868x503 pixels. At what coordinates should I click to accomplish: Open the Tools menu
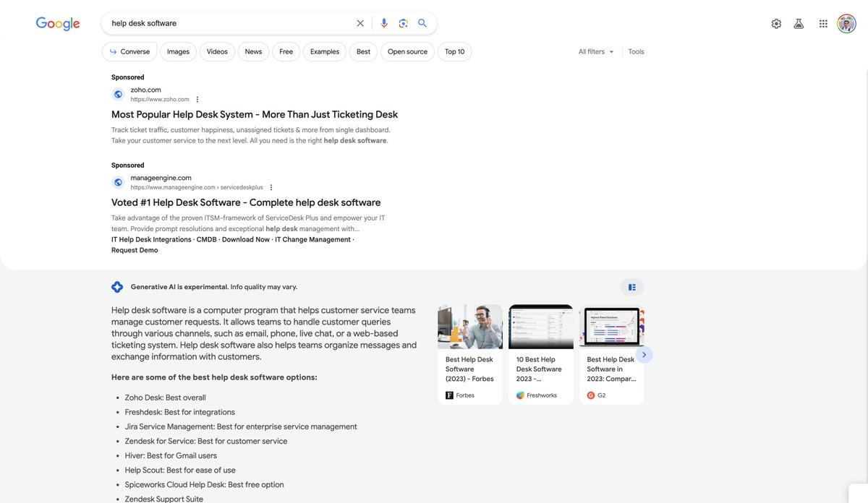636,52
